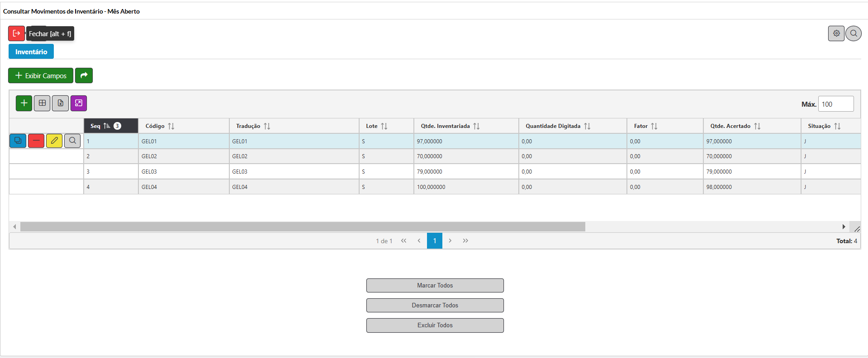Click the magnifier view icon on row 1
This screenshot has height=358, width=868.
[72, 141]
